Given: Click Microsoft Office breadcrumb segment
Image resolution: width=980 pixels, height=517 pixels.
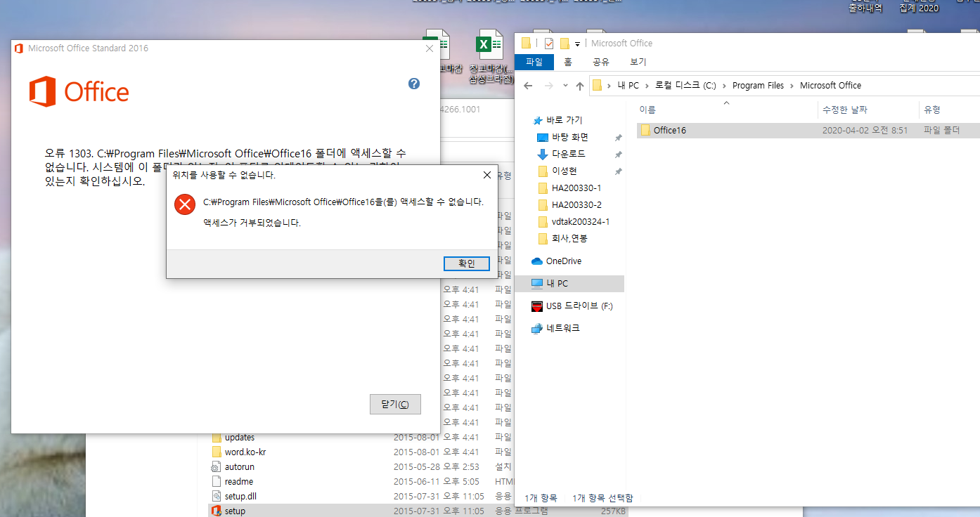Looking at the screenshot, I should coord(830,86).
